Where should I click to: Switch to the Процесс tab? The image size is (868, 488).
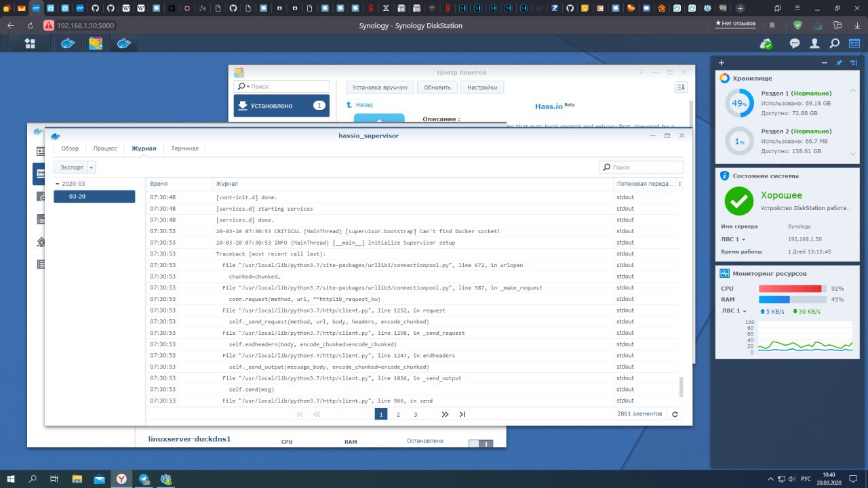[x=105, y=148]
